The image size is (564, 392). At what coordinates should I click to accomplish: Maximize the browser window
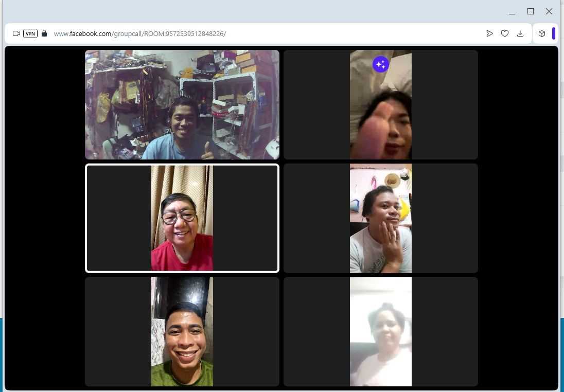(530, 11)
